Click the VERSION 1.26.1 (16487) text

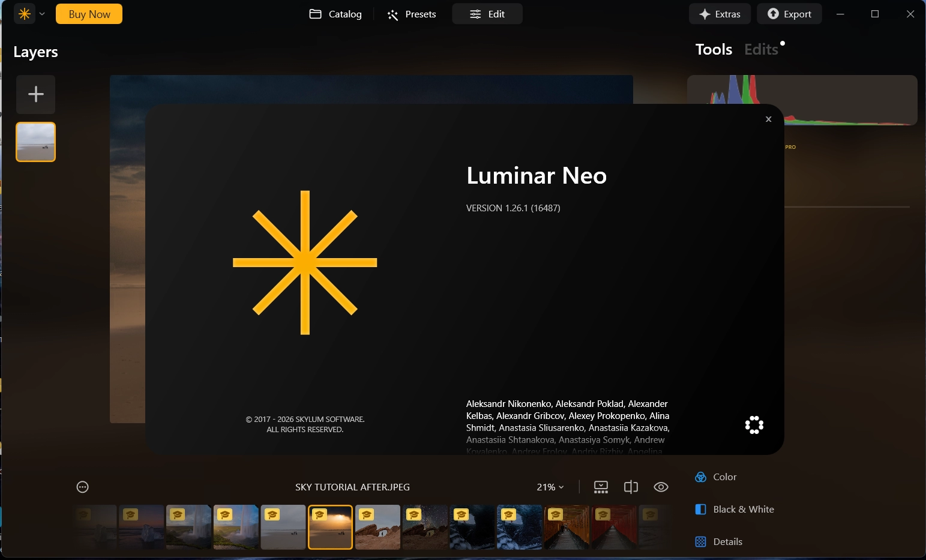coord(513,208)
